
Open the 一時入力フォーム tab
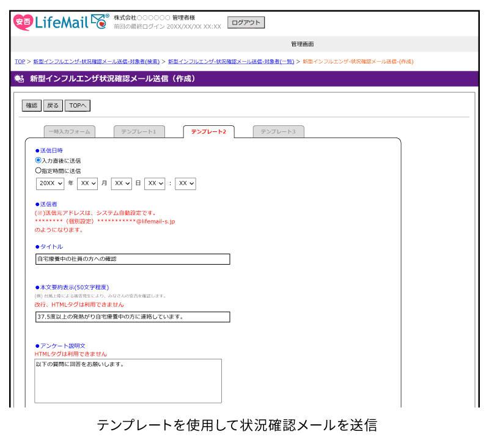pos(70,132)
